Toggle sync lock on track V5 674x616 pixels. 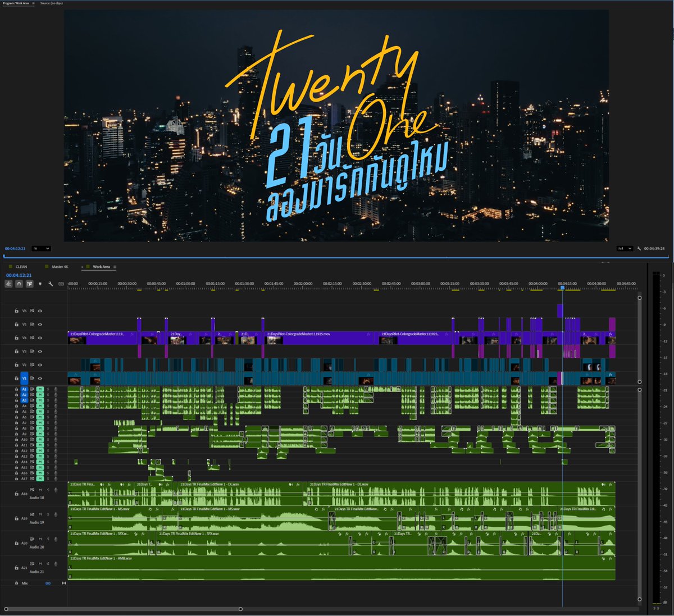(32, 324)
